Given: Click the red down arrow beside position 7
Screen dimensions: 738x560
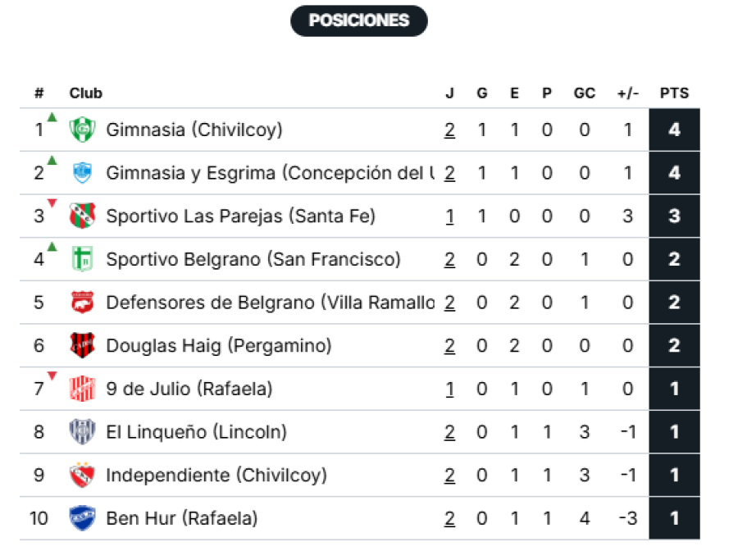Looking at the screenshot, I should [52, 376].
